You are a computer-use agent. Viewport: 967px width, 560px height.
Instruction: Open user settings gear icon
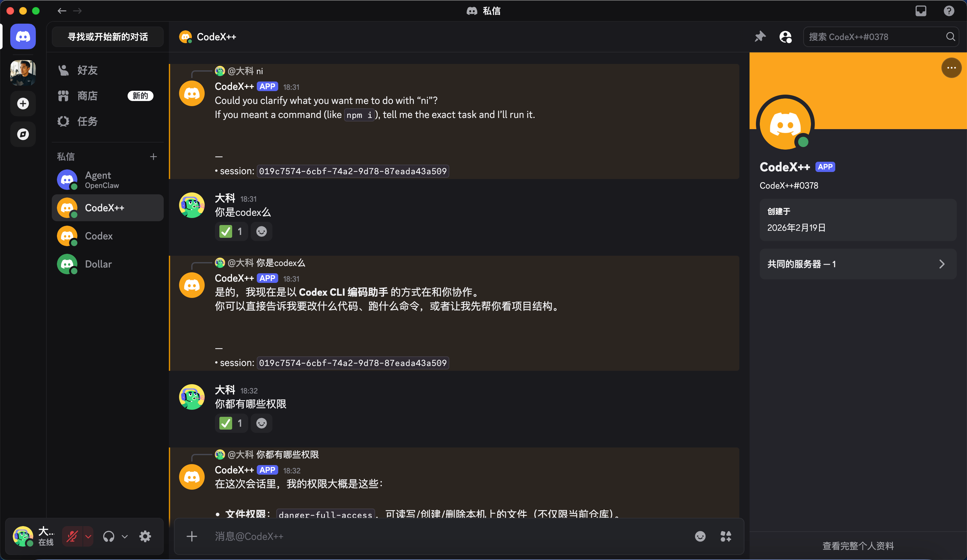click(145, 536)
